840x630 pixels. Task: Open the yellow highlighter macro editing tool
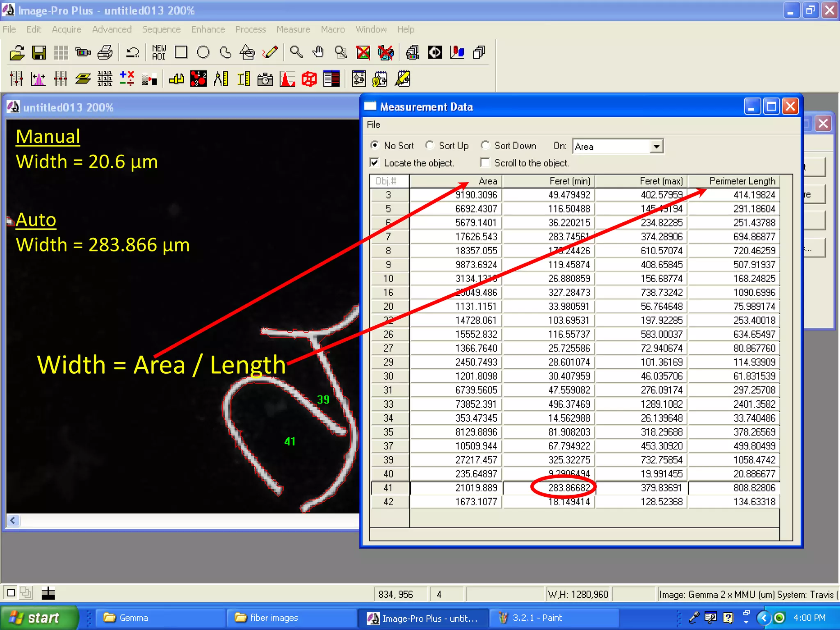[x=402, y=78]
